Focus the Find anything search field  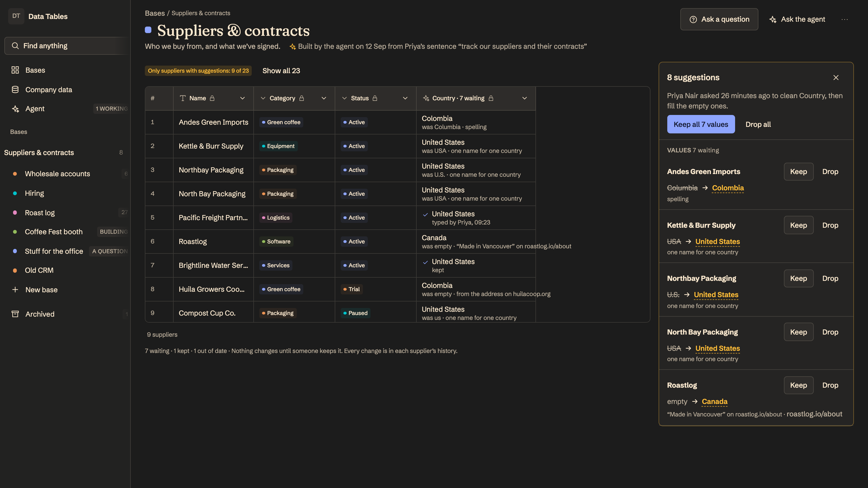[67, 46]
